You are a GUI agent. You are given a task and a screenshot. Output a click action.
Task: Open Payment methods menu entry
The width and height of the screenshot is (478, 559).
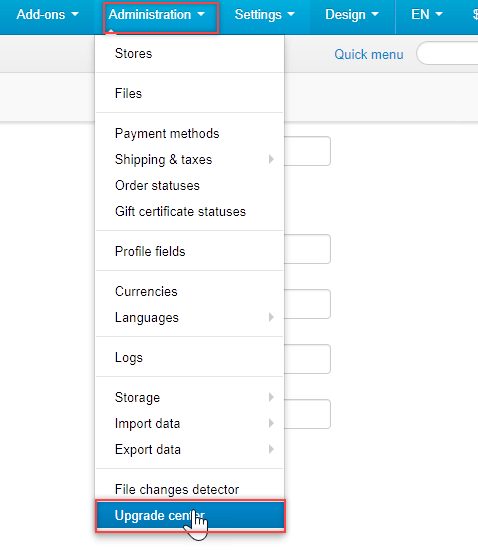190,133
